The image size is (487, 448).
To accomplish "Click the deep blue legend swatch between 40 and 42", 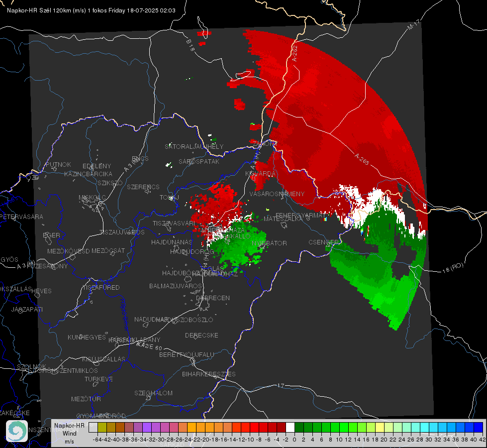I will tap(479, 427).
